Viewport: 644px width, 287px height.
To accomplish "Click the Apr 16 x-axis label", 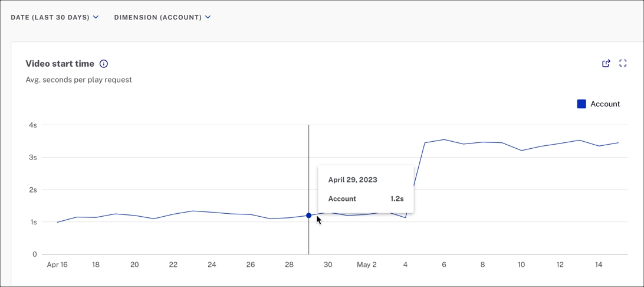I will 57,265.
